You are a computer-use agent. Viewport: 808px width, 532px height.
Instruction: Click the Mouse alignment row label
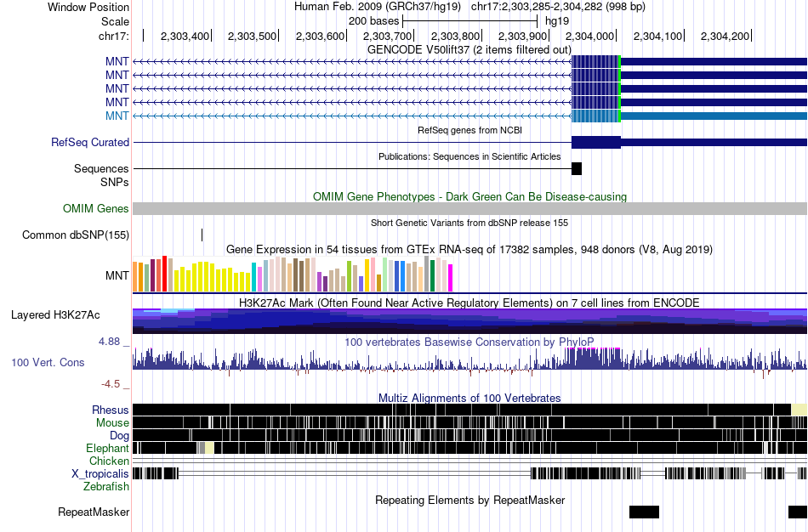[112, 423]
